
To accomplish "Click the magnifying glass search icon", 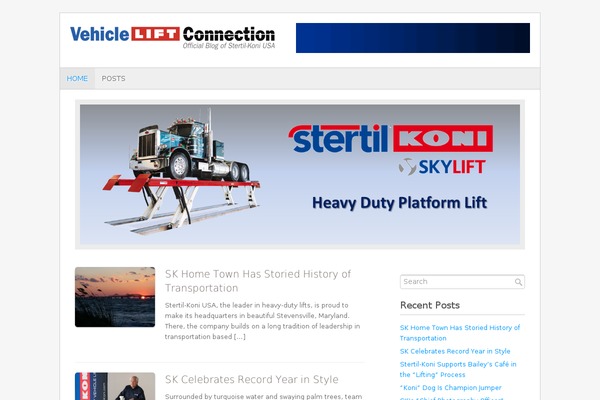I will (518, 282).
